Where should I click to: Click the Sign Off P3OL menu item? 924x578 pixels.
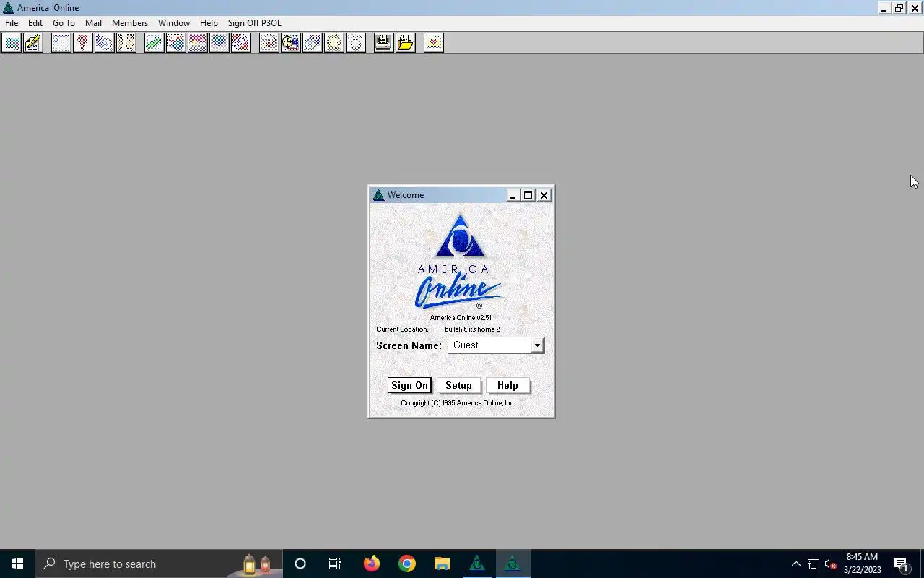pos(255,23)
